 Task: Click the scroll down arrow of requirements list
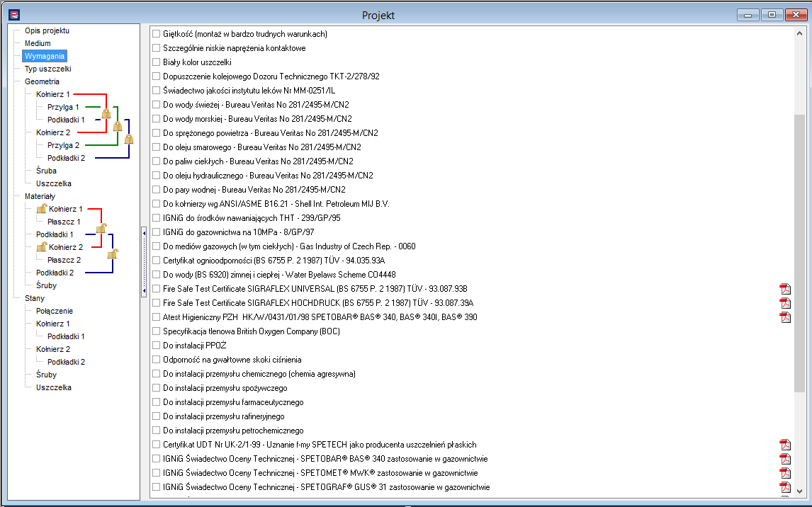pos(799,491)
